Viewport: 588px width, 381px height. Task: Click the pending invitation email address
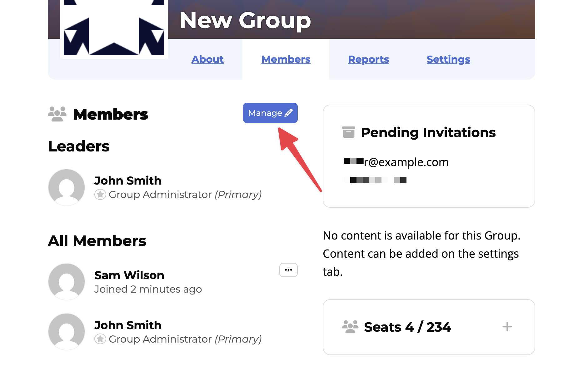396,162
